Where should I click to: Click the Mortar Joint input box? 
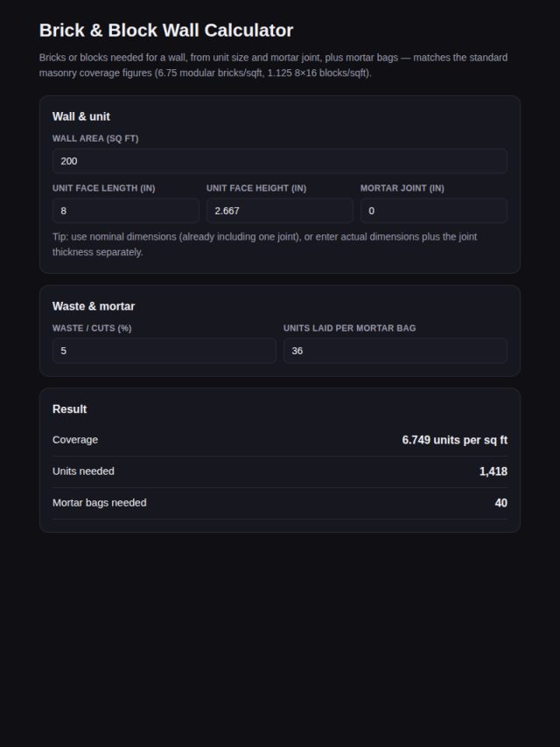click(x=434, y=211)
